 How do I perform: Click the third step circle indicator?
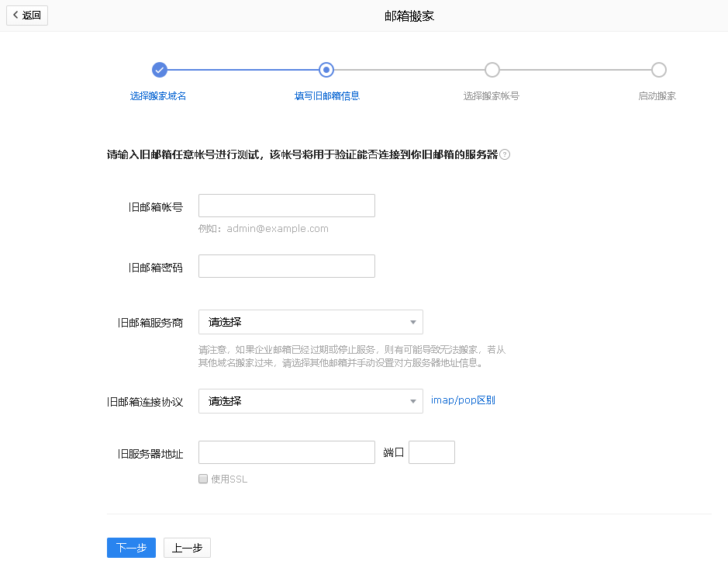(x=492, y=70)
